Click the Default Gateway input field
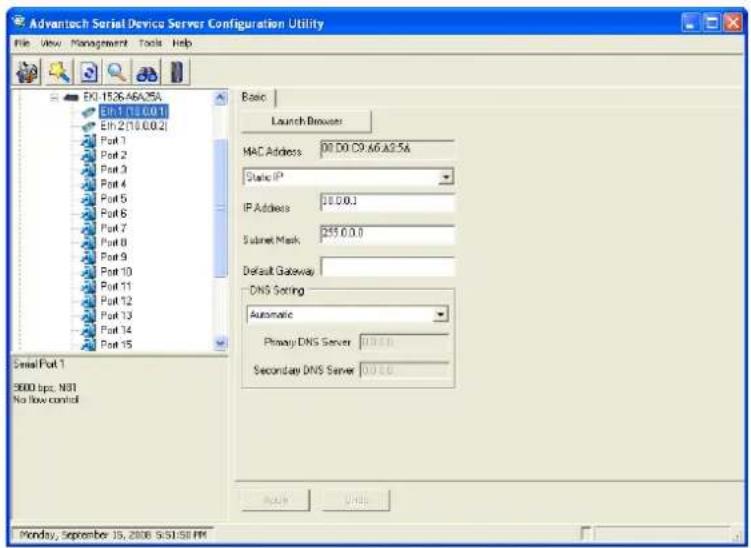The image size is (751, 548). (x=387, y=267)
